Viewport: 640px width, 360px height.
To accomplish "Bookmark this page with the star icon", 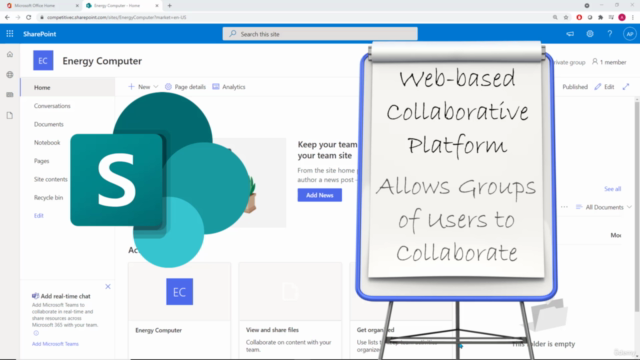I will (x=566, y=17).
